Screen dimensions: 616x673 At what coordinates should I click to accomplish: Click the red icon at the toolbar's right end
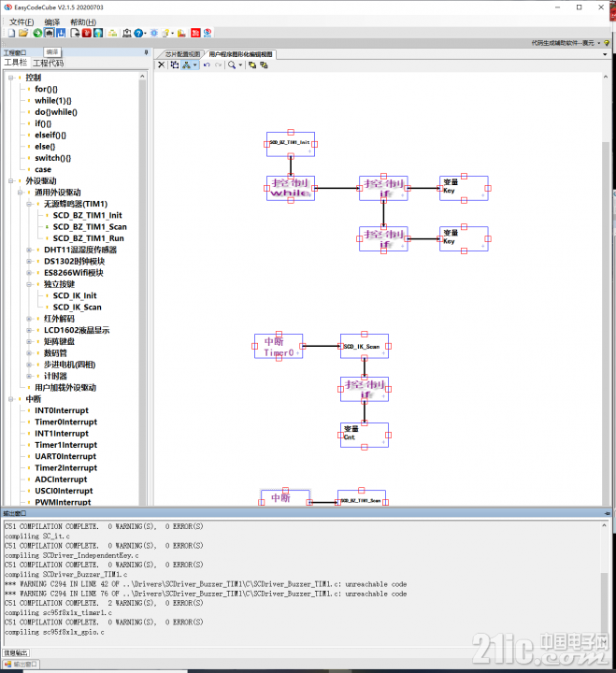click(195, 33)
